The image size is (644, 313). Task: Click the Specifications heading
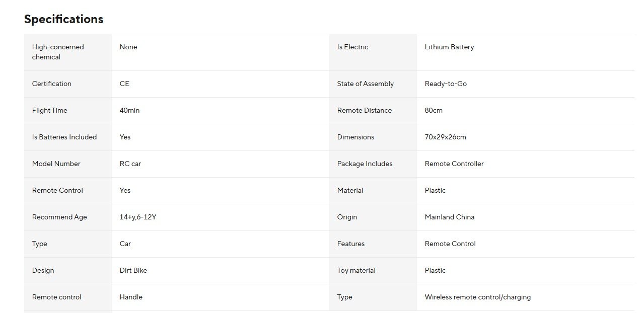click(63, 19)
